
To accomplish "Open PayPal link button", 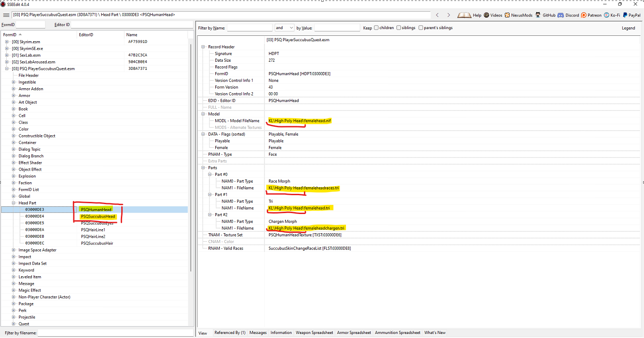I will pyautogui.click(x=631, y=15).
